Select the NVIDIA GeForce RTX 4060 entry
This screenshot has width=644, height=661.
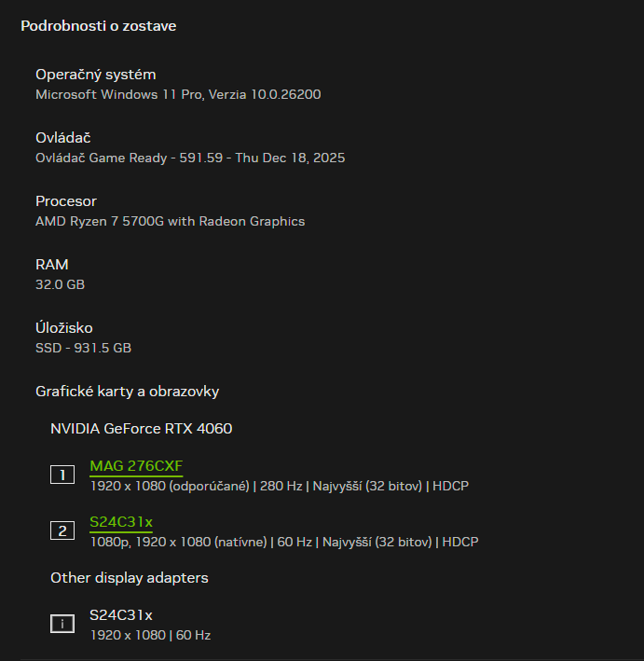pyautogui.click(x=141, y=429)
